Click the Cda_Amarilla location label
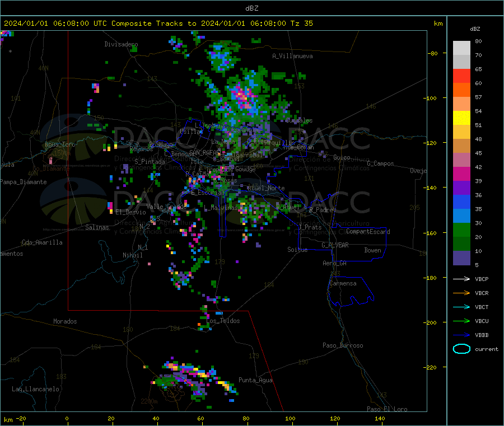This screenshot has width=504, height=426. click(x=42, y=242)
